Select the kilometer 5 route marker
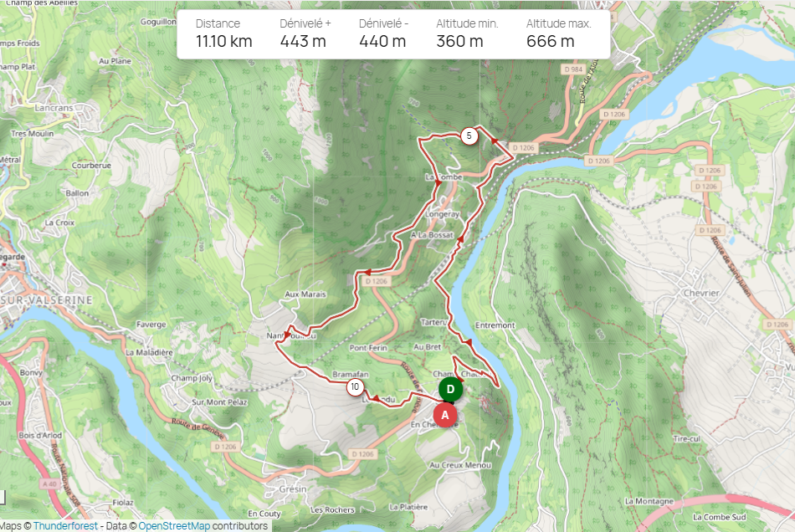This screenshot has width=795, height=532. (x=469, y=136)
